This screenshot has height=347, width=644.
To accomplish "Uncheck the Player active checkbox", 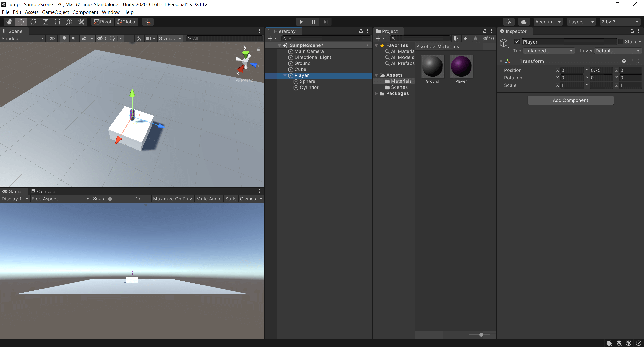I will tap(517, 42).
